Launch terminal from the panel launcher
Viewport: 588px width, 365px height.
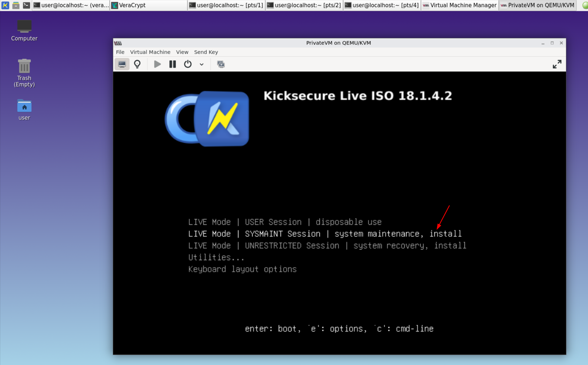coord(26,5)
